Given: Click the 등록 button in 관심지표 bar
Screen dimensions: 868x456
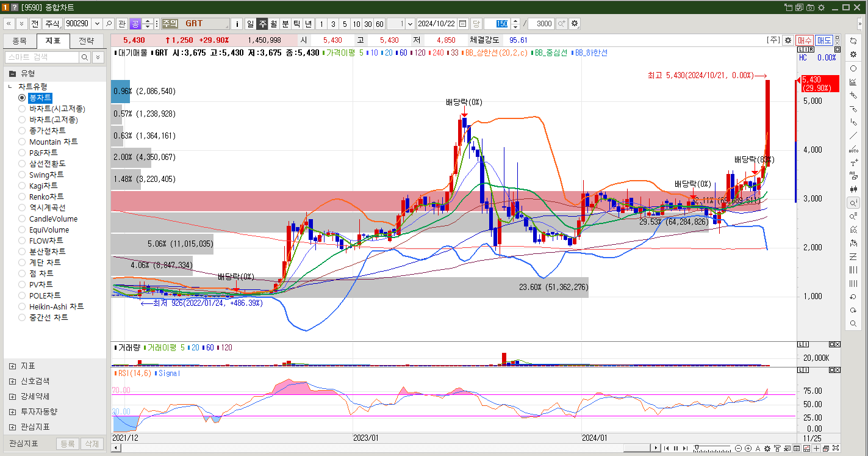Looking at the screenshot, I should (68, 444).
